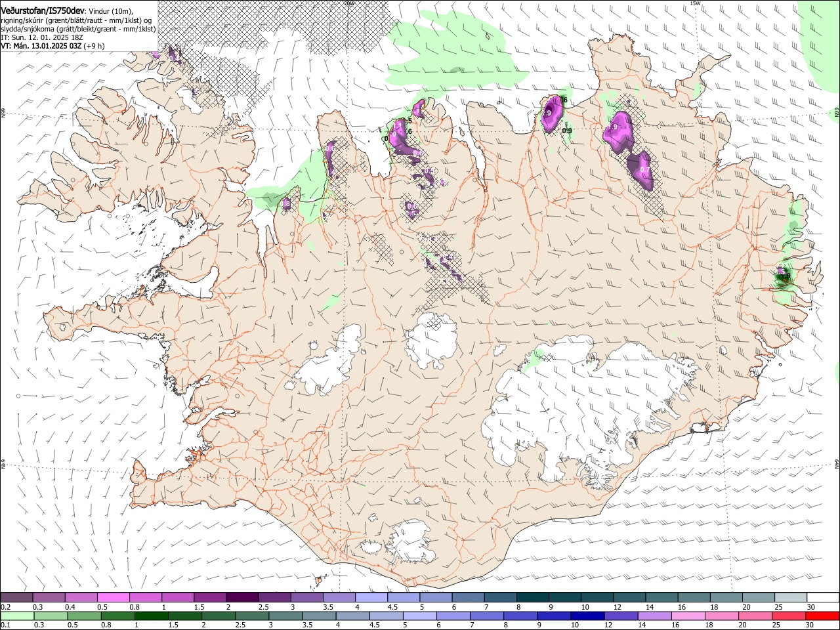
Task: Select bottom-row violet swatch between 14 and 16
Action: pos(654,616)
